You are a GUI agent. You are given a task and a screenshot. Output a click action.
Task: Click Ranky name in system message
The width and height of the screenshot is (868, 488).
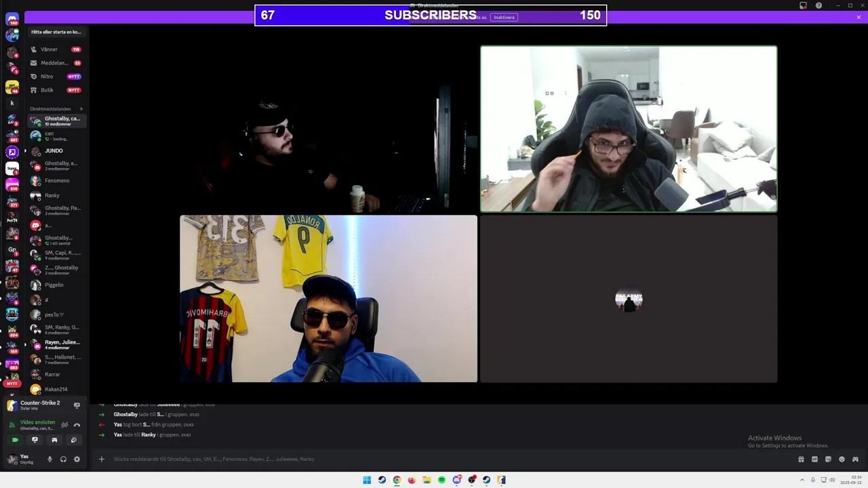click(149, 434)
